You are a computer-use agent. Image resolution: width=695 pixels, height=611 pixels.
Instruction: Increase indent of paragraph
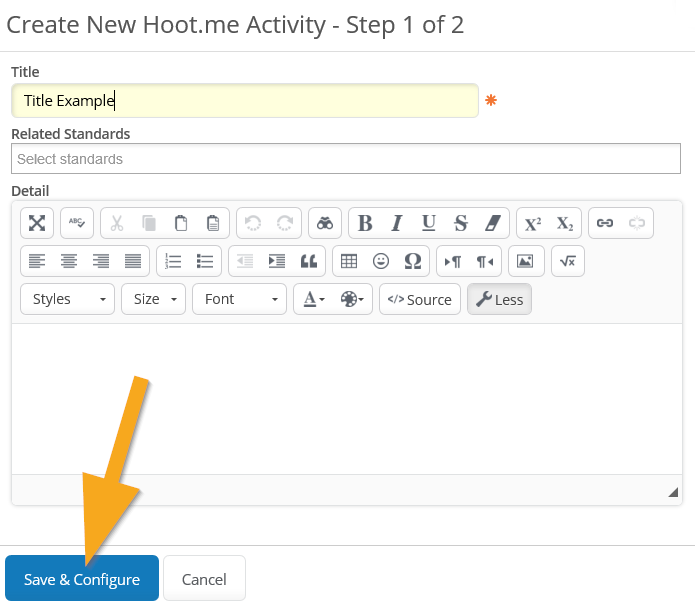pyautogui.click(x=277, y=261)
